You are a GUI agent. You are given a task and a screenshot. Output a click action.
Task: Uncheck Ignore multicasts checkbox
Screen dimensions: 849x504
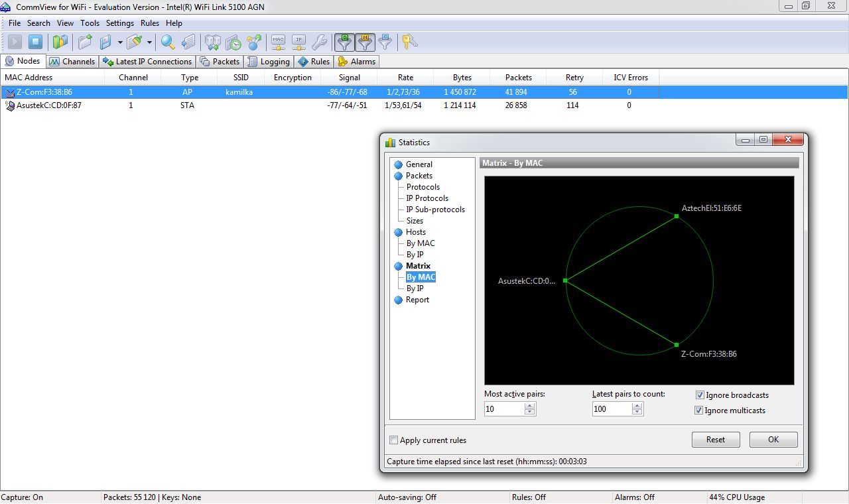click(698, 410)
